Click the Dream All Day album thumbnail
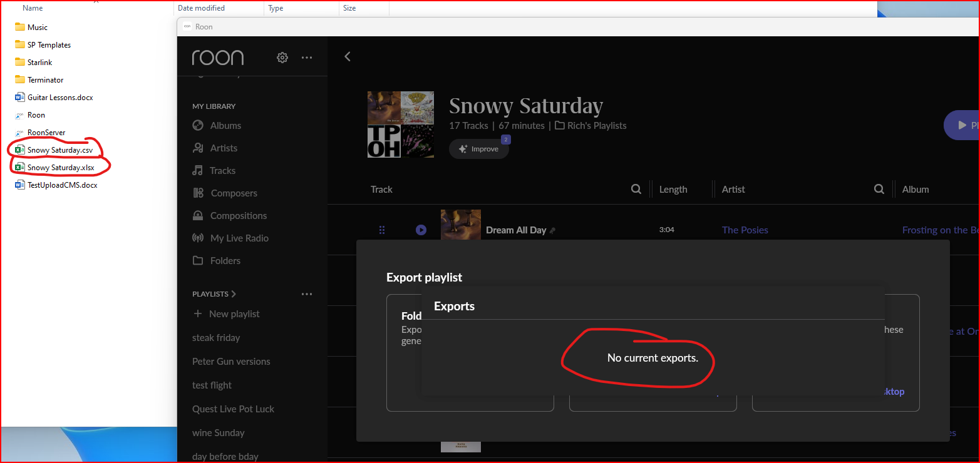 click(x=461, y=225)
